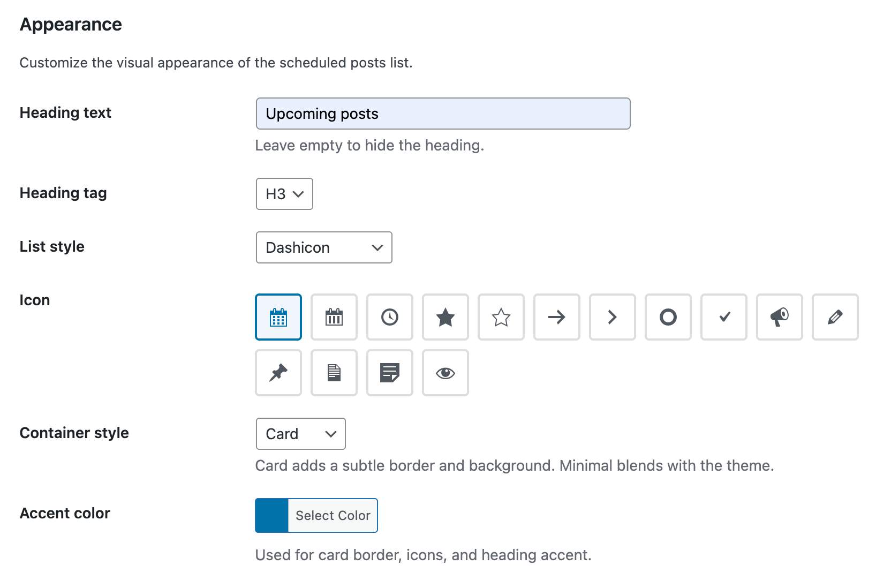The image size is (876, 588).
Task: Open the Heading tag H3 dropdown
Action: 284,194
